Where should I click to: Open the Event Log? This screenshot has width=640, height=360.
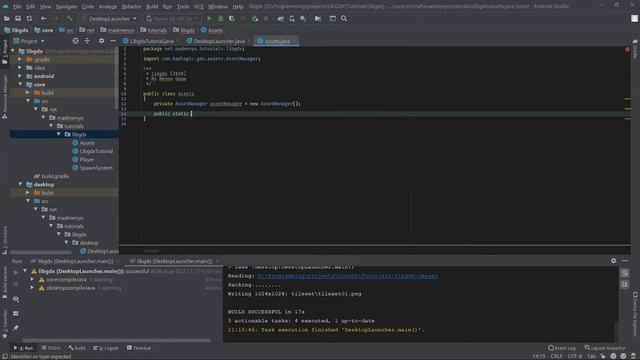click(562, 348)
